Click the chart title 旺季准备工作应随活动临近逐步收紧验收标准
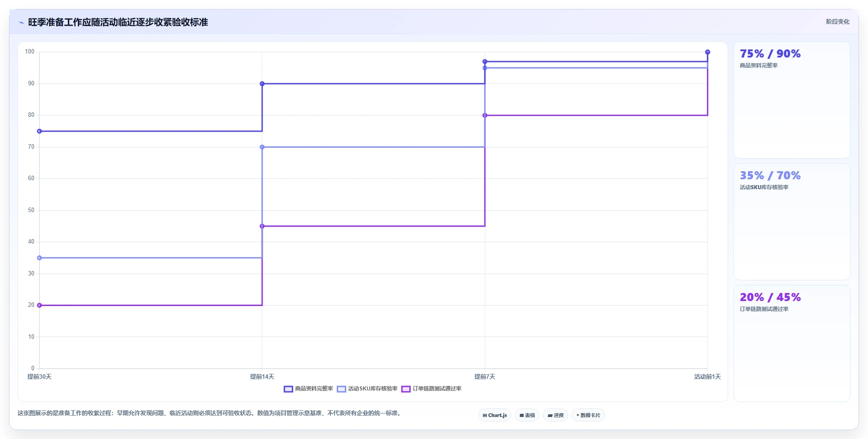The width and height of the screenshot is (868, 439). [x=118, y=22]
